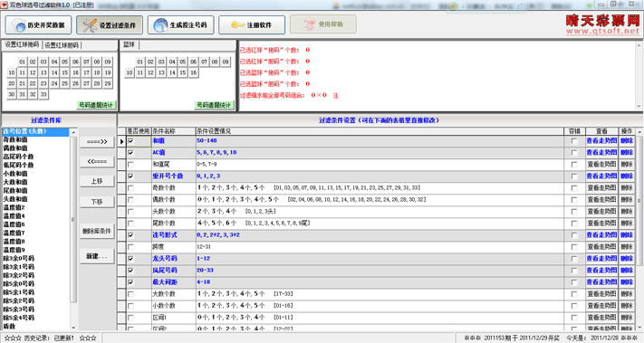This screenshot has width=644, height=343.
Task: Open www.qtsoft.net website logo
Action: [x=602, y=31]
